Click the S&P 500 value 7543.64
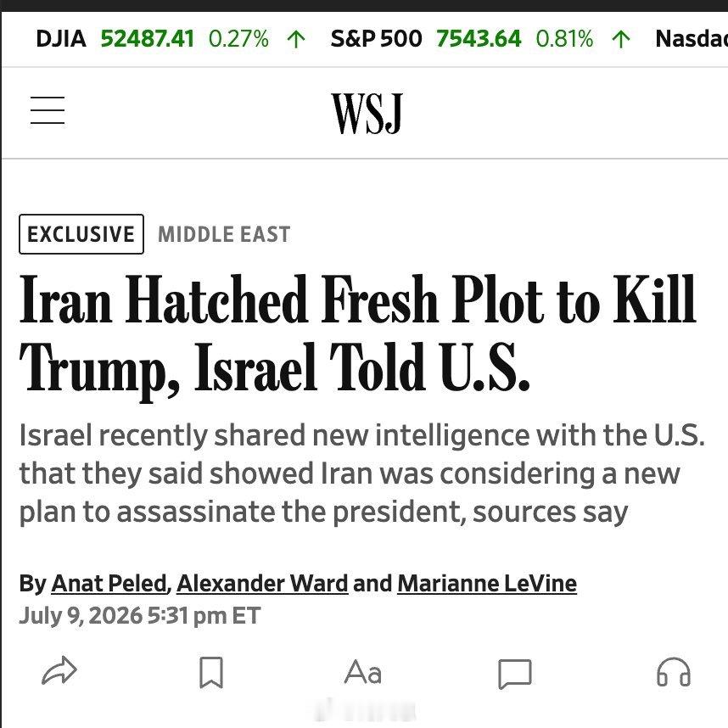The height and width of the screenshot is (728, 728). tap(479, 38)
